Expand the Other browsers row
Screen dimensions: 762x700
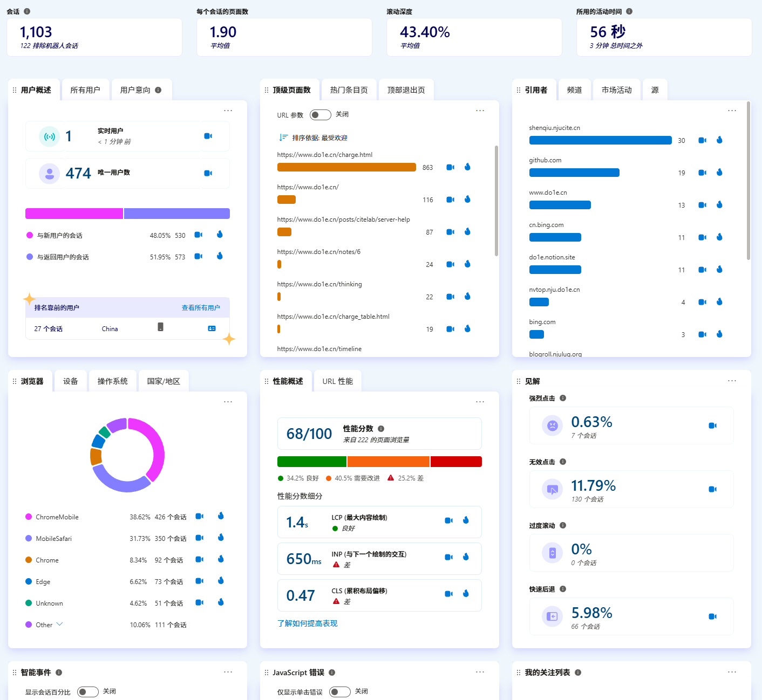pyautogui.click(x=60, y=624)
